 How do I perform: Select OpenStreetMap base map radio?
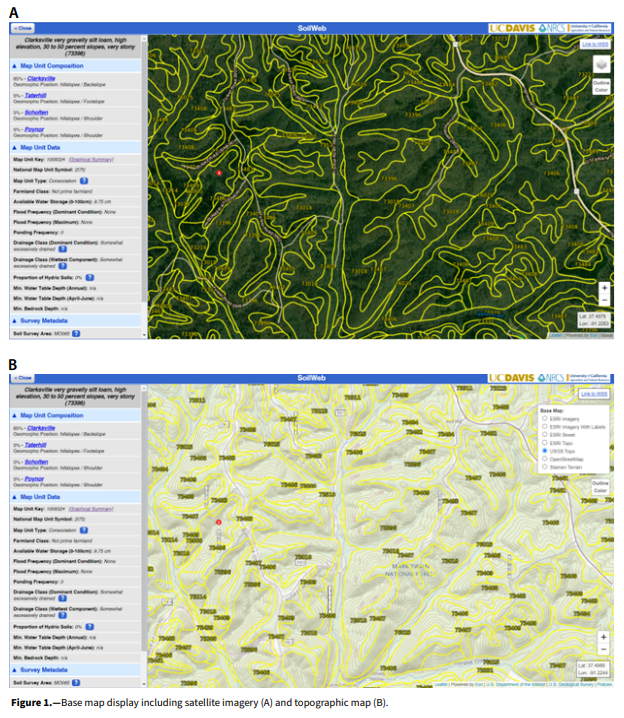click(545, 459)
